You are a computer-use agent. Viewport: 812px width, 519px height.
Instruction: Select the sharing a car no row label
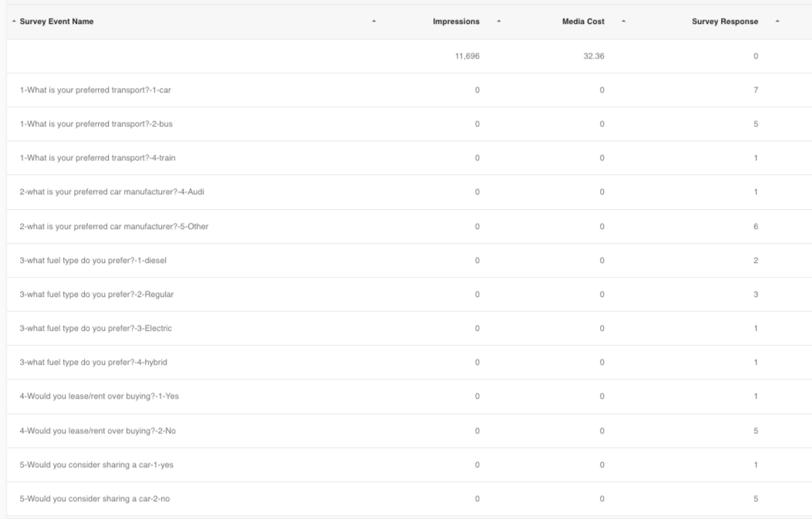click(x=95, y=498)
